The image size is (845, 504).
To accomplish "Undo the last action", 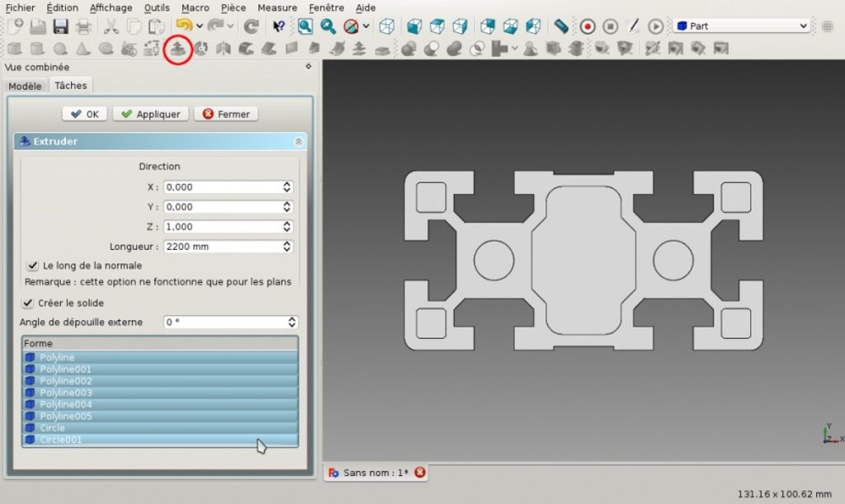I will click(x=182, y=26).
